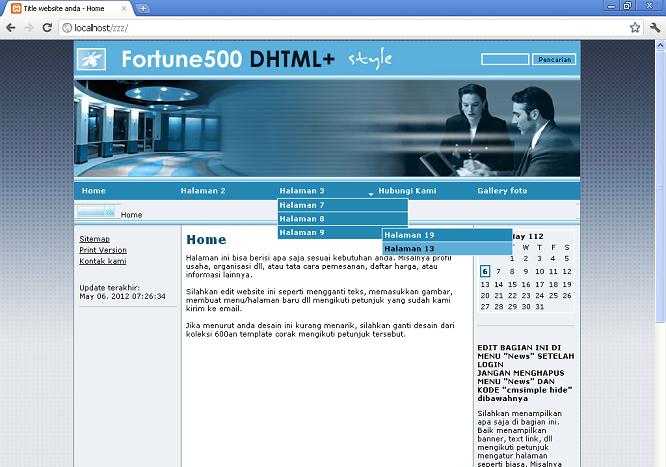The width and height of the screenshot is (666, 467).
Task: Click the vertical scrollbar thumb
Action: tap(660, 185)
